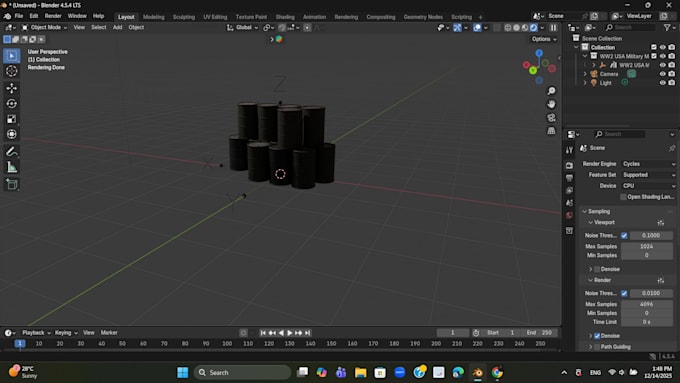Screen dimensions: 680x383
Task: Open the View Layer properties tab
Action: (569, 190)
